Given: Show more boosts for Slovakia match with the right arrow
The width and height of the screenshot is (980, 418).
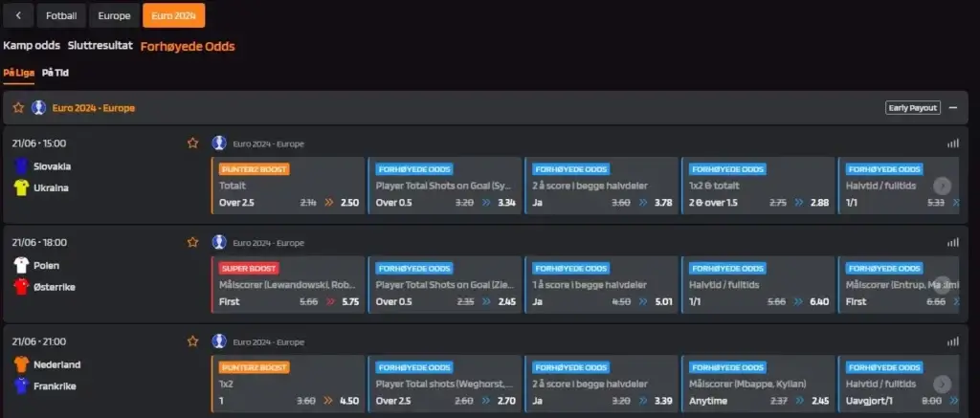Looking at the screenshot, I should pyautogui.click(x=942, y=186).
